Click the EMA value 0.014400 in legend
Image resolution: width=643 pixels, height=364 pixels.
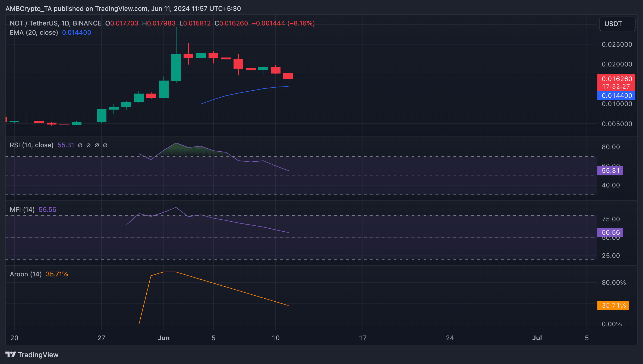pos(77,33)
